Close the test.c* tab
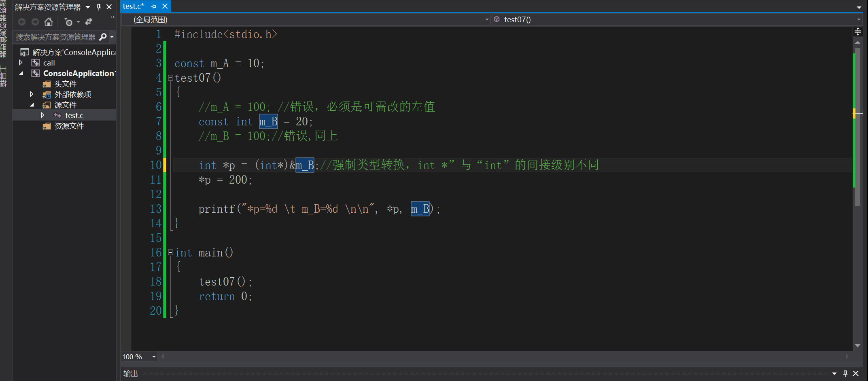 click(x=165, y=6)
